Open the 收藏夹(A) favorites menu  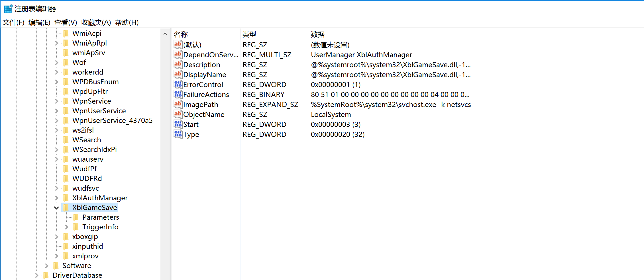[x=96, y=22]
